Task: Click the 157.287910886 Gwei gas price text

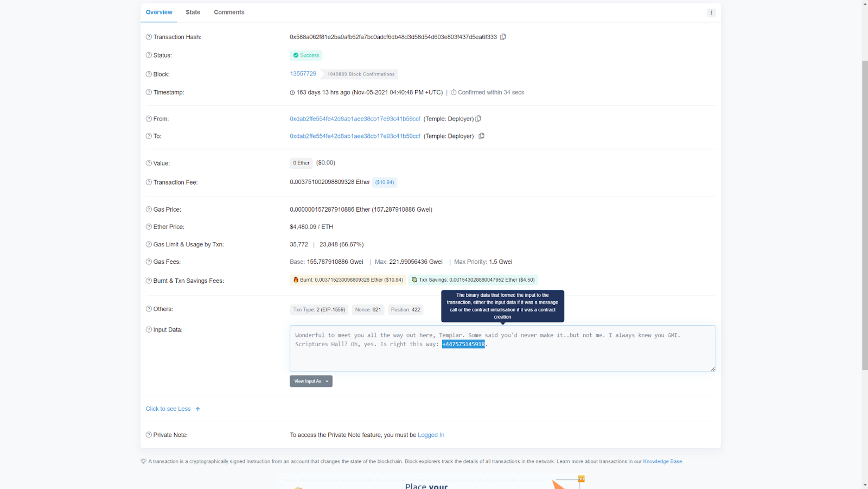Action: pos(403,209)
